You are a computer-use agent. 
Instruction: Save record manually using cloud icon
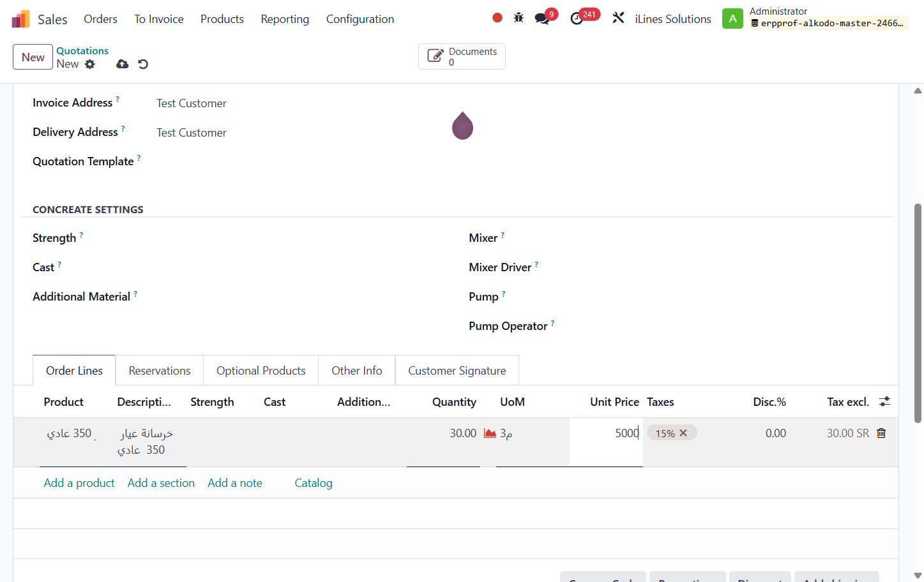click(123, 64)
